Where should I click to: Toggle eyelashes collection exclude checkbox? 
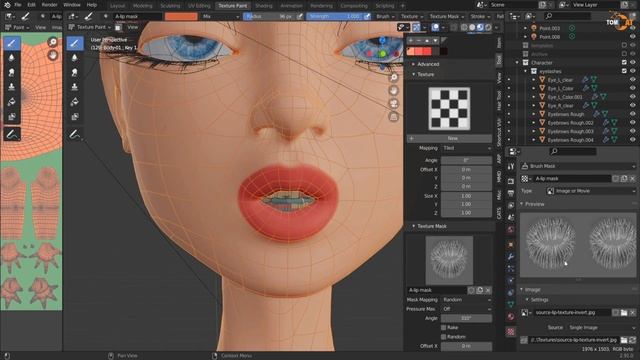(624, 71)
